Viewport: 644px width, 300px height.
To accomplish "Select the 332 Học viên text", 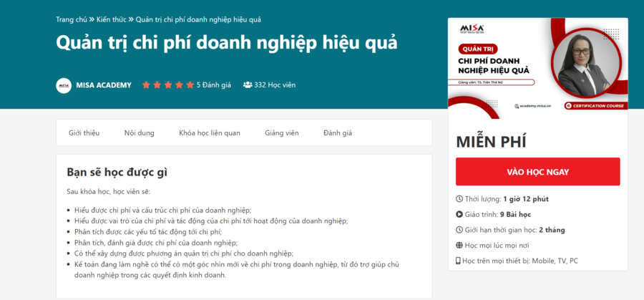I will tap(275, 85).
